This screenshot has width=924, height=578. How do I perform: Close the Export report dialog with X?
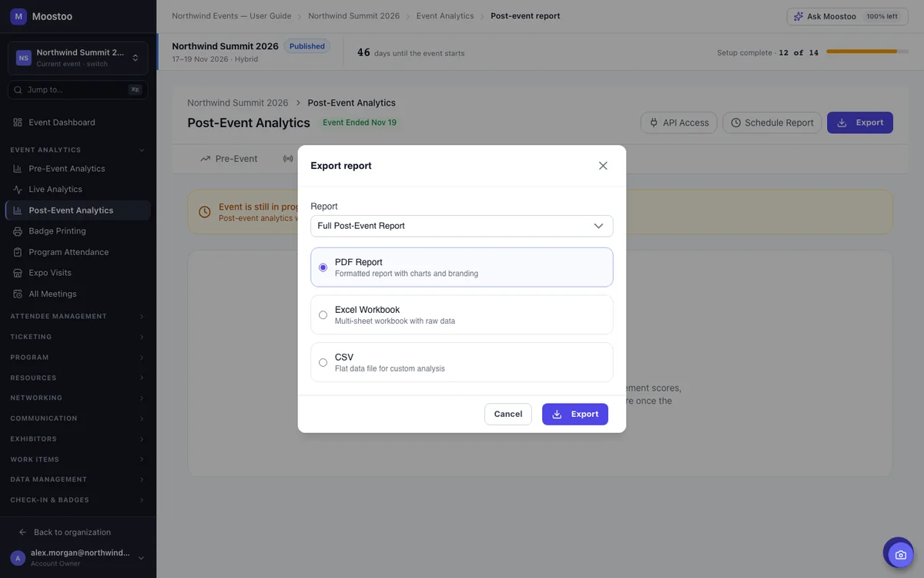[603, 166]
